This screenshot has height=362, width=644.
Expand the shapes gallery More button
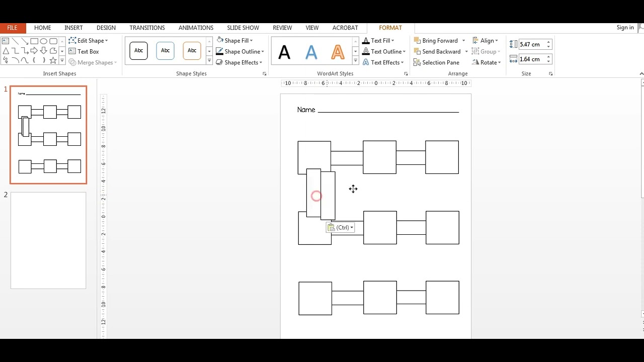[x=62, y=60]
